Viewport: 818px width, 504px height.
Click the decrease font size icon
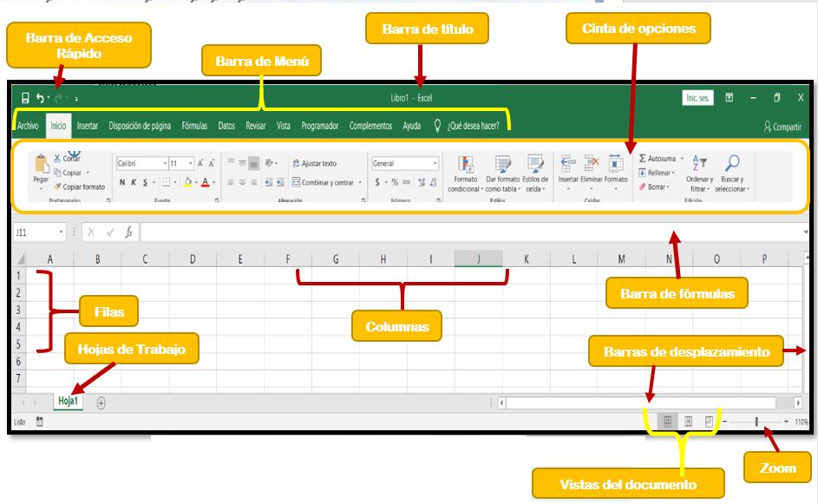click(212, 163)
